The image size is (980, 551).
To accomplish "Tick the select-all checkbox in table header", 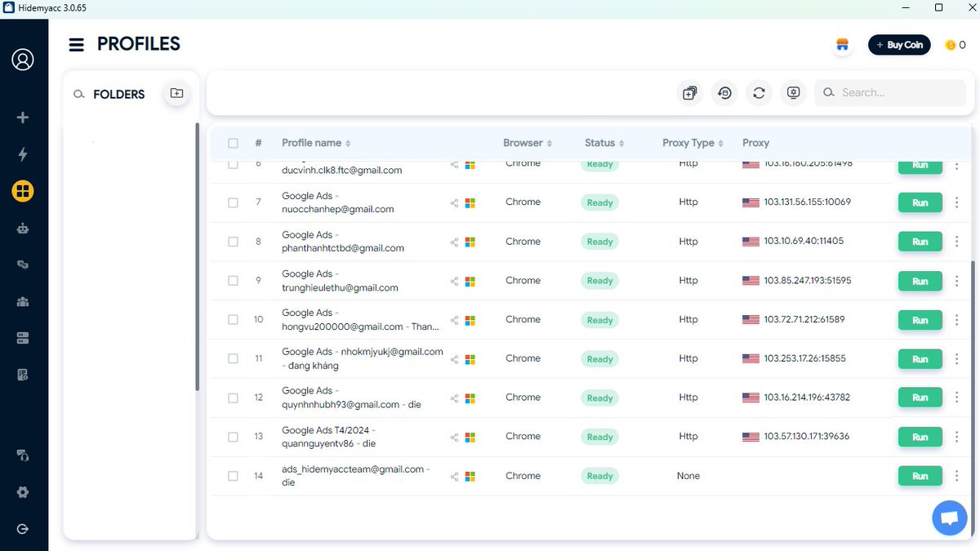I will tap(233, 143).
